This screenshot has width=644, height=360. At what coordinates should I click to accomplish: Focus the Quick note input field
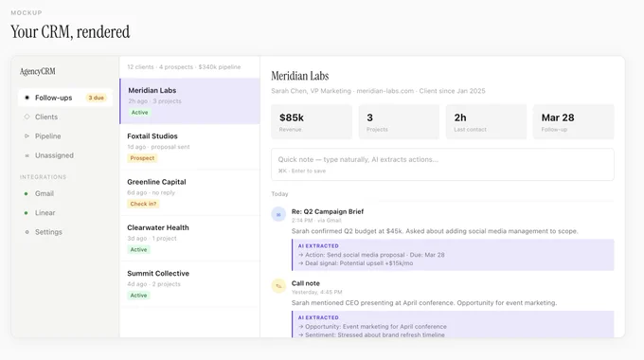pos(443,165)
